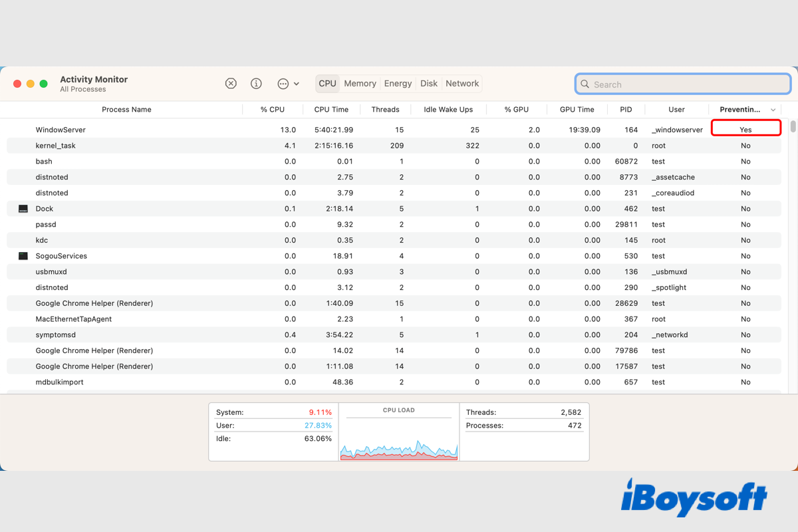Sort by Process Name column header
Screen dimensions: 798x532
pyautogui.click(x=126, y=110)
